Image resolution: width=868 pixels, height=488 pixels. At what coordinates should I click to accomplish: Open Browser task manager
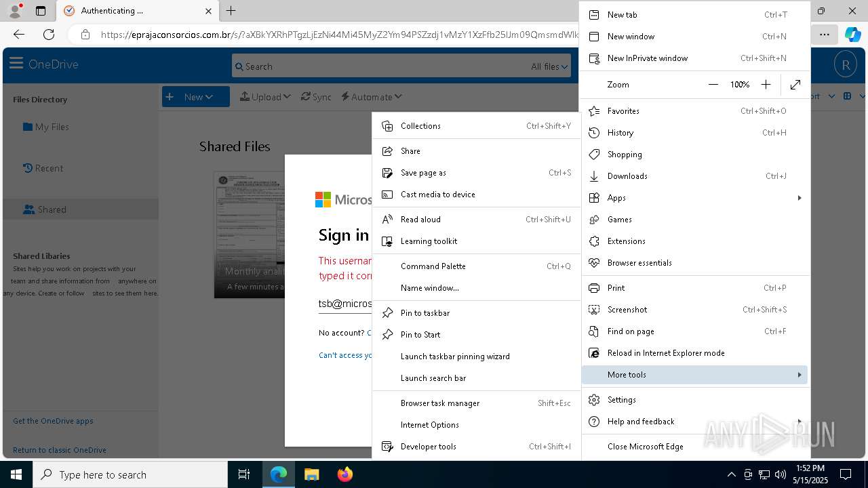tap(476, 403)
